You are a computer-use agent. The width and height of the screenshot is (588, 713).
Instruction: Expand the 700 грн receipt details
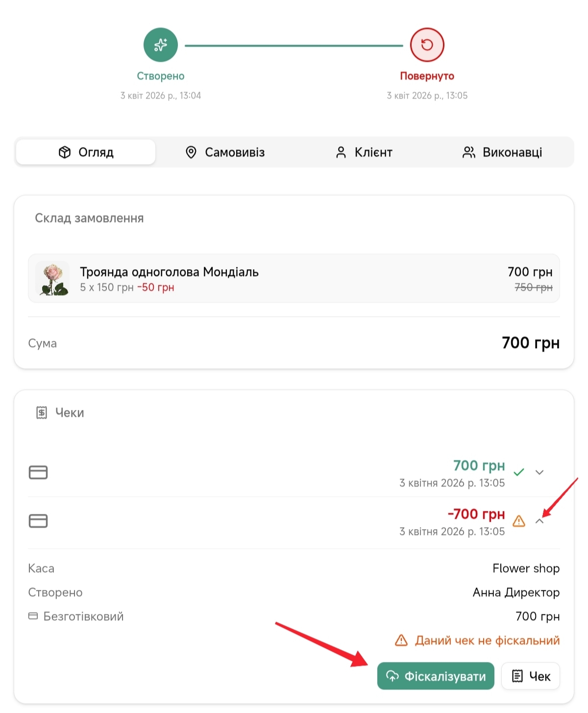[x=539, y=472]
